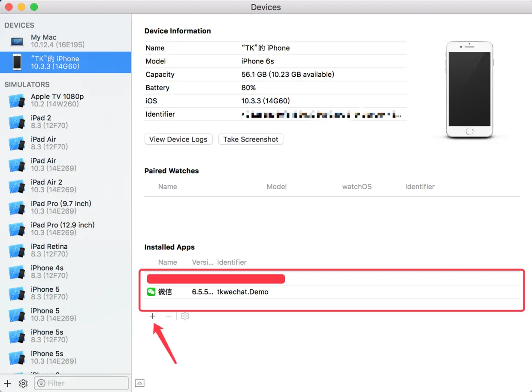
Task: Sort installed apps by Identifier column
Action: (232, 262)
